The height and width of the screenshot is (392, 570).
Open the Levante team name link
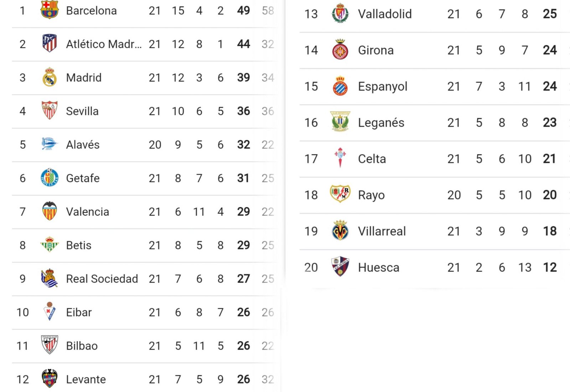coord(86,379)
